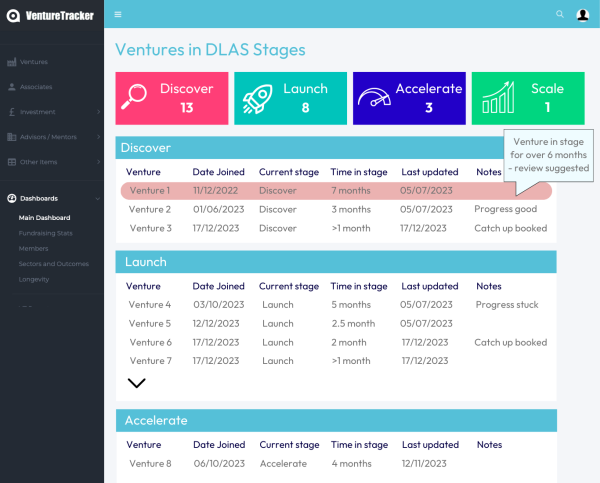The width and height of the screenshot is (600, 483).
Task: Click the speedometer icon on Accelerate card
Action: 375,98
